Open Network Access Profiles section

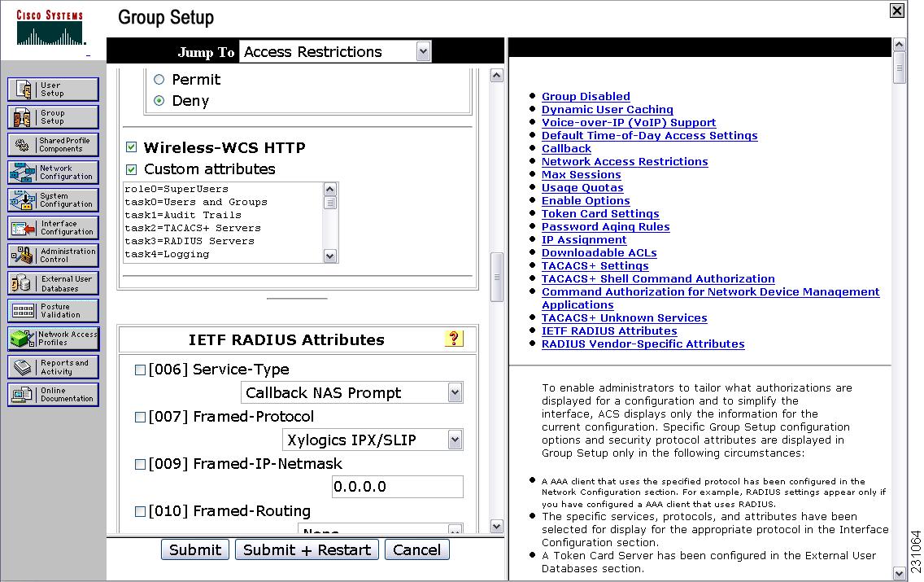tap(53, 339)
